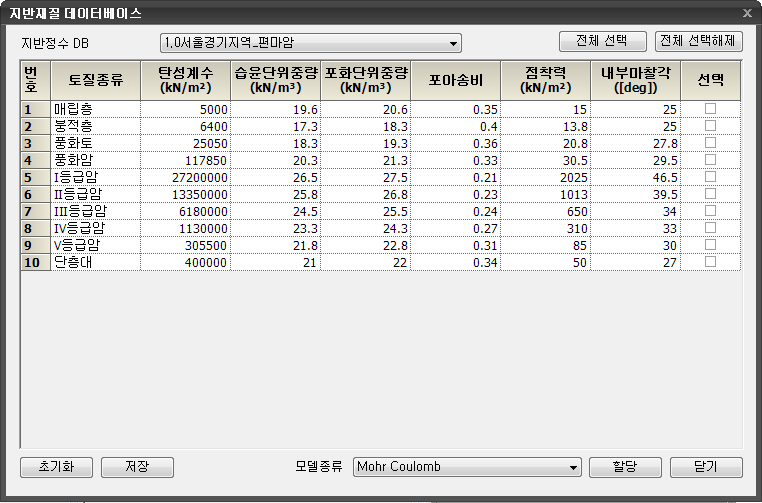
Task: Click the 전체 선택 button
Action: (x=602, y=42)
